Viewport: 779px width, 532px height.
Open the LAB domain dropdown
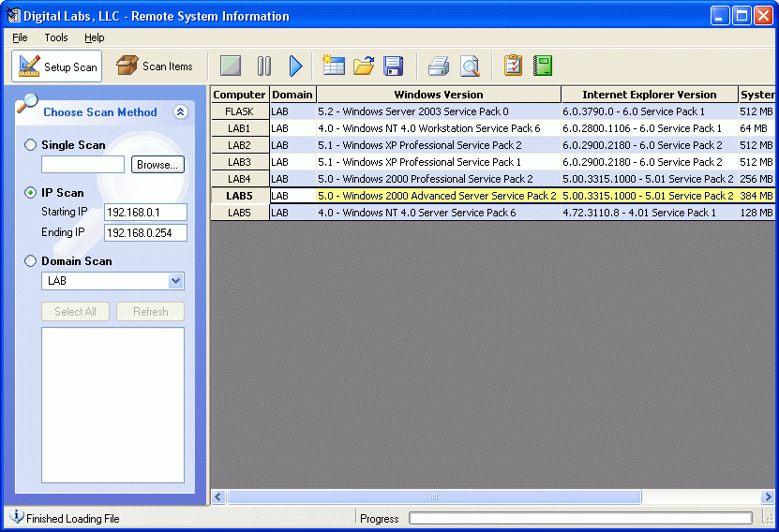click(175, 281)
